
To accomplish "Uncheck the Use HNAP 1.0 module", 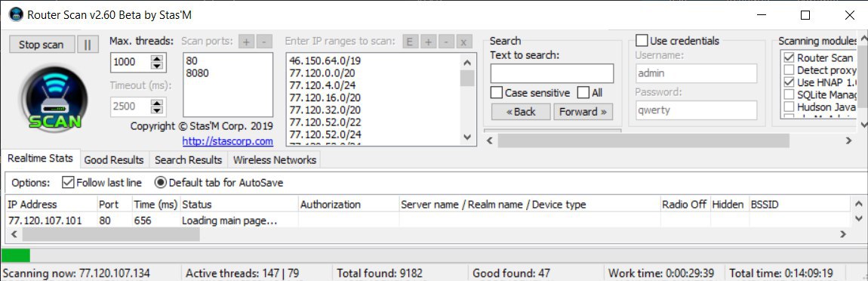I will pos(789,82).
